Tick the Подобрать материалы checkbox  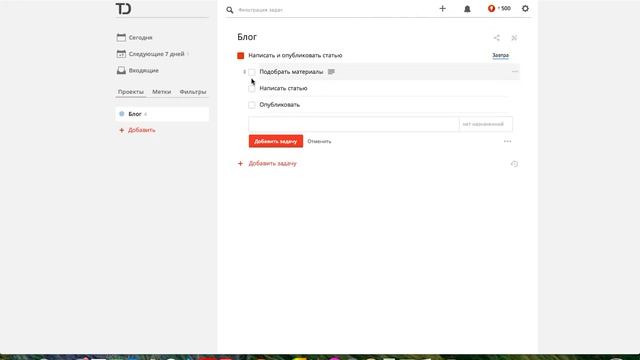click(251, 72)
